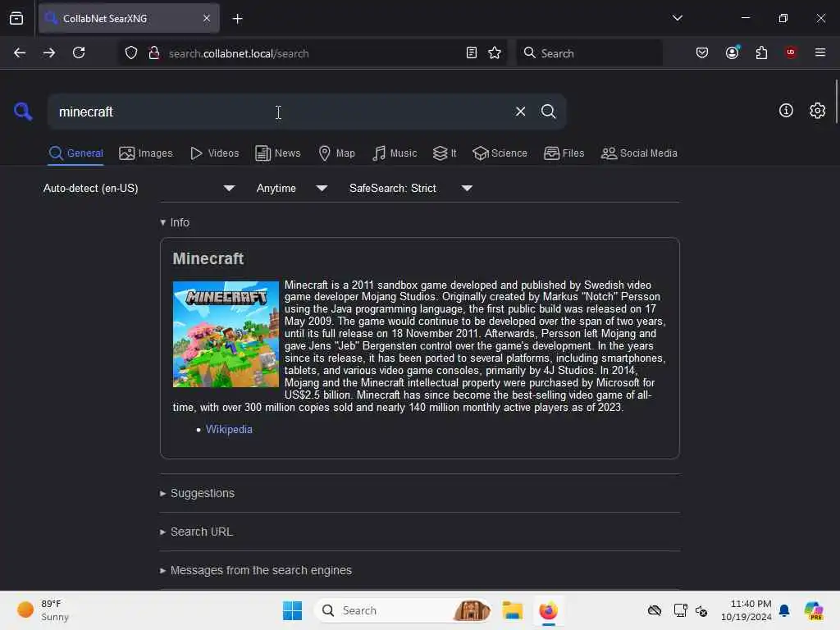Expand Messages from the search engines
Image resolution: width=840 pixels, height=630 pixels.
point(256,571)
